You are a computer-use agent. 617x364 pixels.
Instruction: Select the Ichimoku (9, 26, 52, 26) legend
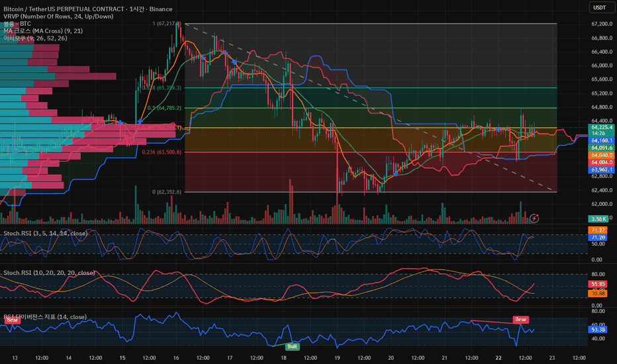click(x=35, y=38)
